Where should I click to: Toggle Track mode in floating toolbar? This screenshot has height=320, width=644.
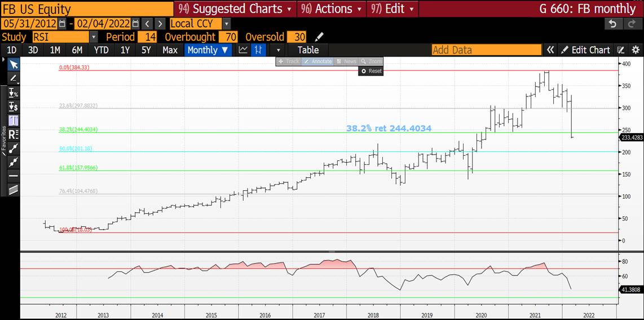tap(289, 61)
